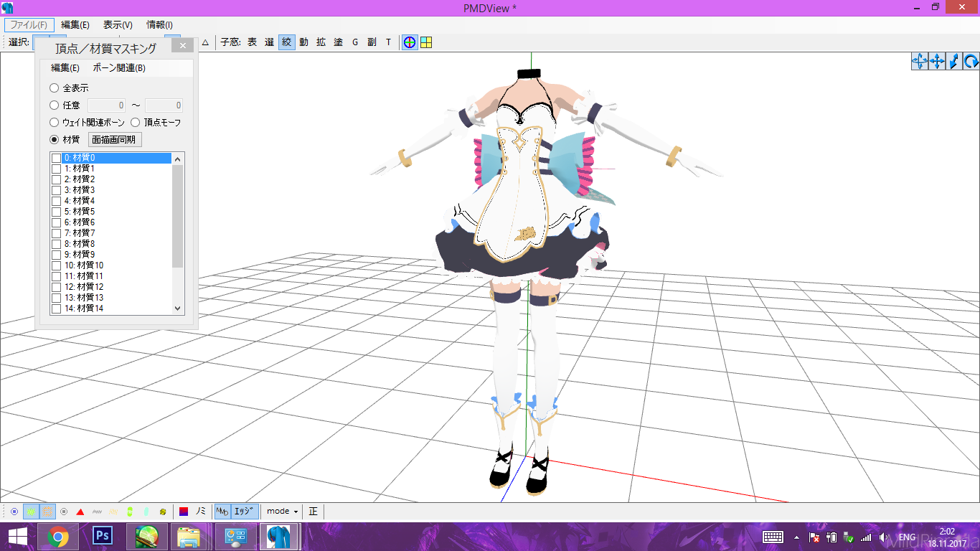Open the 副 sub-window

click(372, 42)
